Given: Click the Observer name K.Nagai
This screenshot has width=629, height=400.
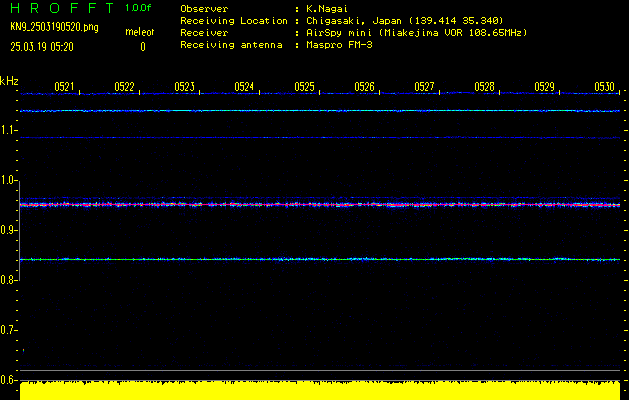Looking at the screenshot, I should point(327,8).
